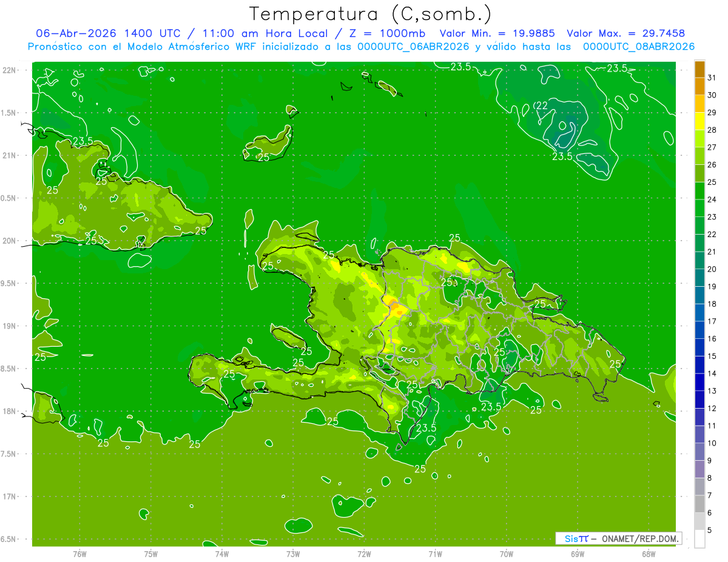Click the 68W longitude axis label
The image size is (728, 562).
pos(648,554)
